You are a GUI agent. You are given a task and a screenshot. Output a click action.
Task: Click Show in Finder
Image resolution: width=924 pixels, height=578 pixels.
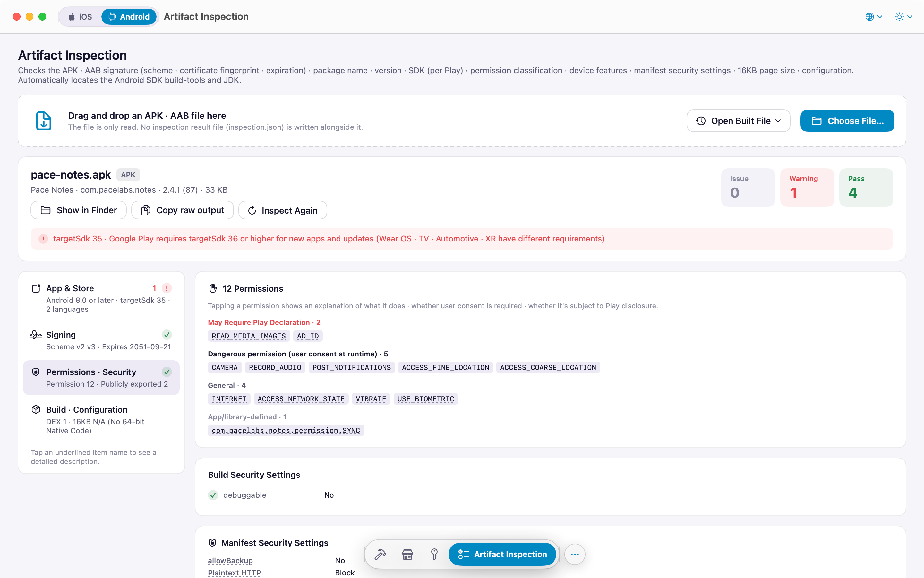pos(79,210)
